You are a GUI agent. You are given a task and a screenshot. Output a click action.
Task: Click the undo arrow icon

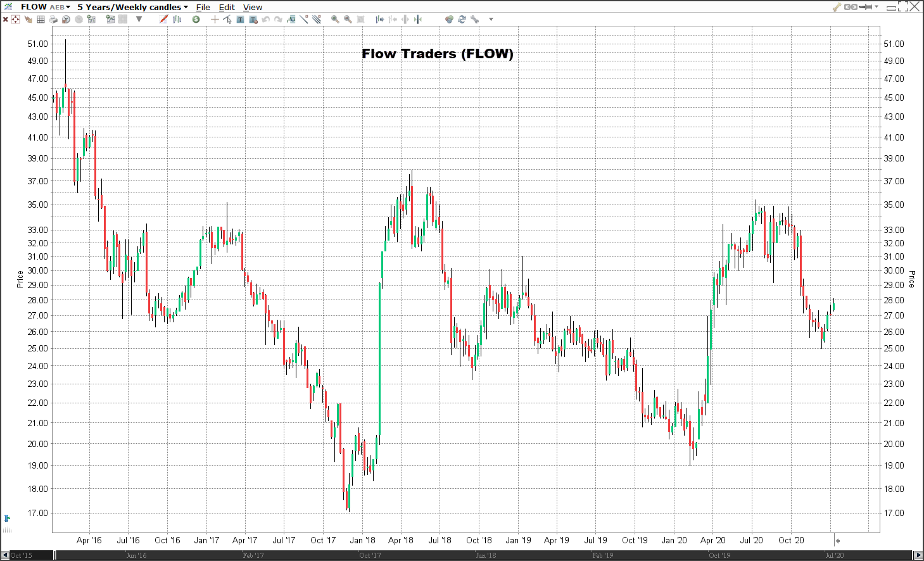pyautogui.click(x=266, y=19)
